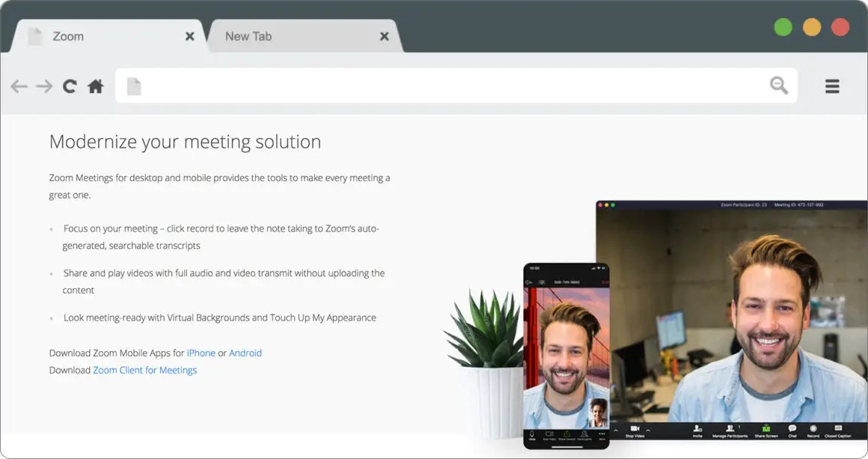Toggle Closed Caption in the meeting toolbar
Viewport: 868px width, 459px height.
(x=838, y=431)
